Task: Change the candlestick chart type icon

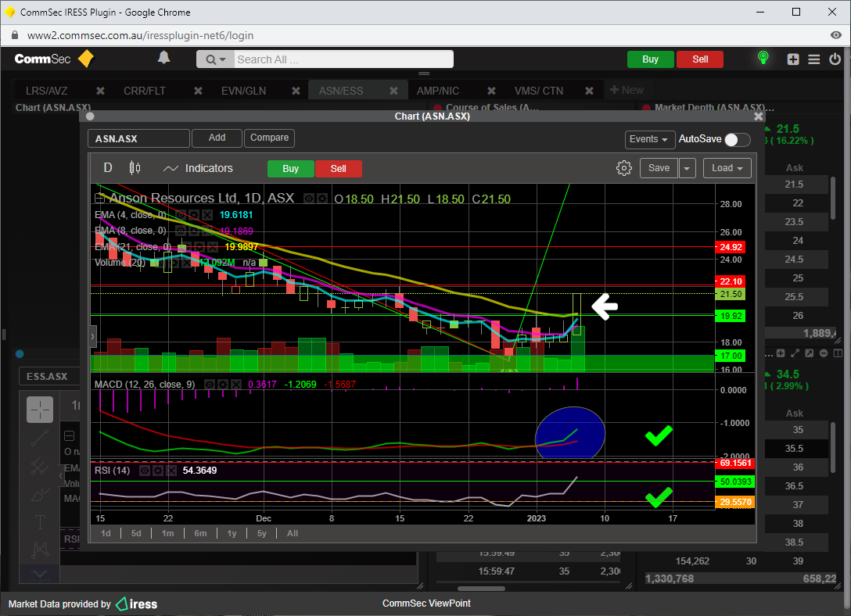Action: (135, 168)
